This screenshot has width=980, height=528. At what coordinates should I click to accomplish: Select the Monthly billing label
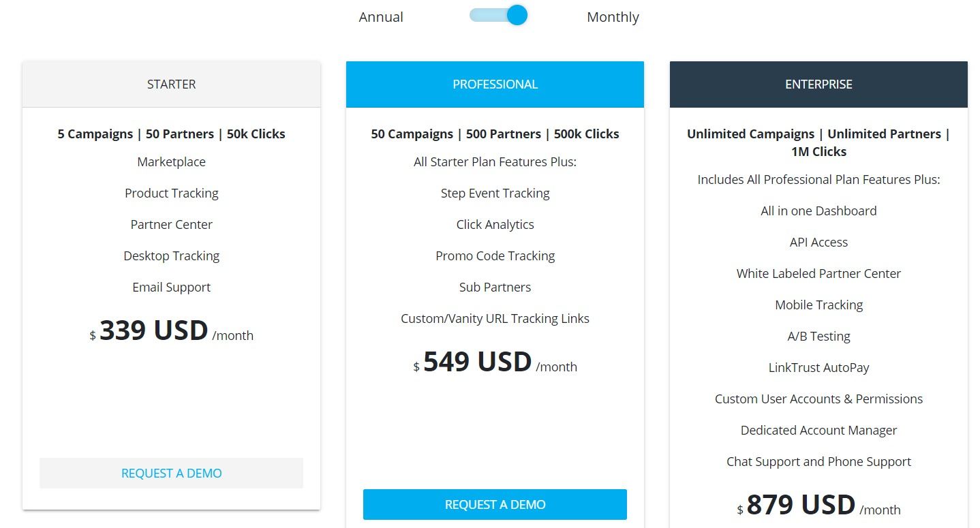tap(613, 17)
